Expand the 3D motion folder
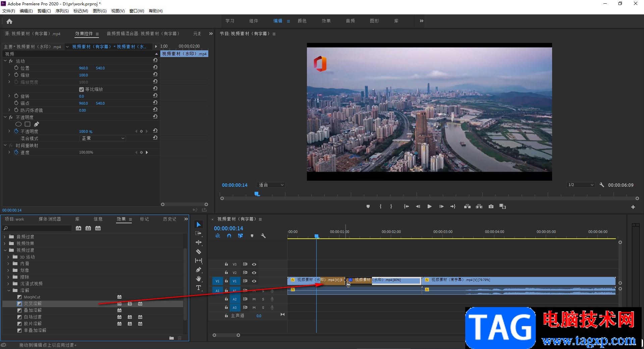 pos(8,257)
